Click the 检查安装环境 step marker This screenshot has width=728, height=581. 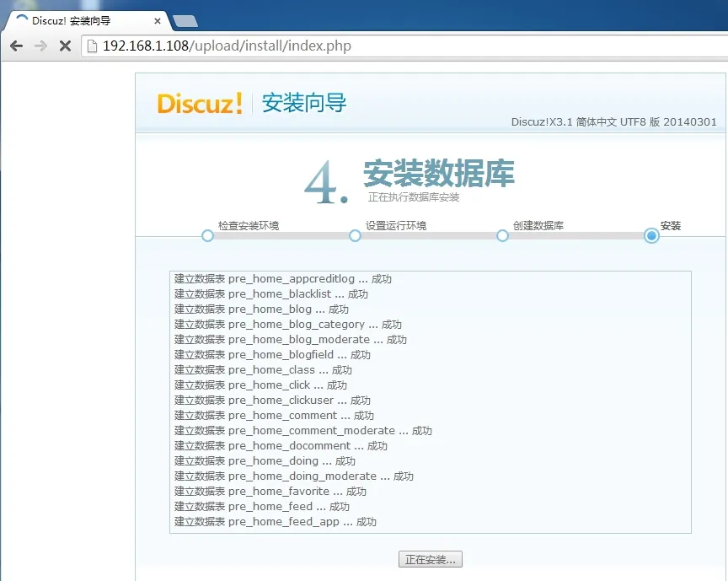[207, 235]
